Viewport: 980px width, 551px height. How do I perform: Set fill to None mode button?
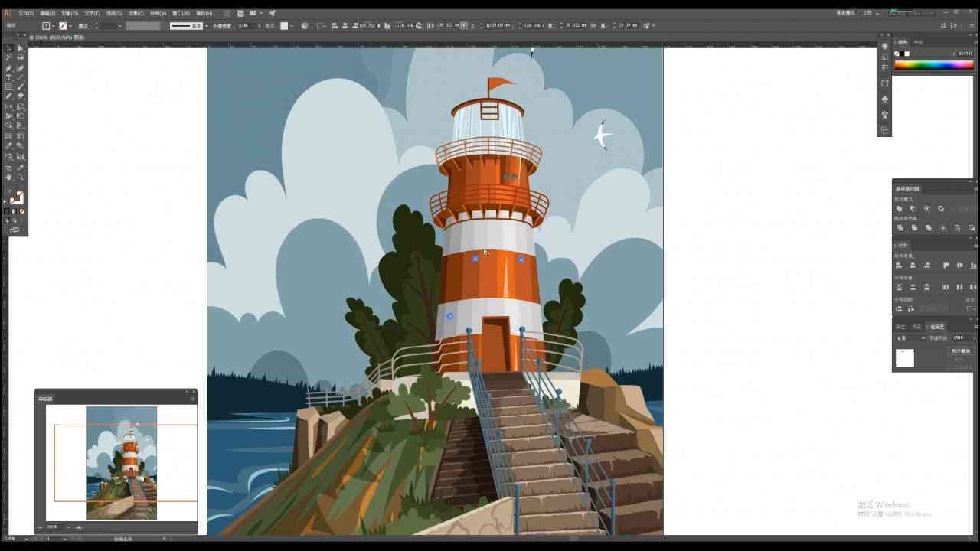point(21,211)
